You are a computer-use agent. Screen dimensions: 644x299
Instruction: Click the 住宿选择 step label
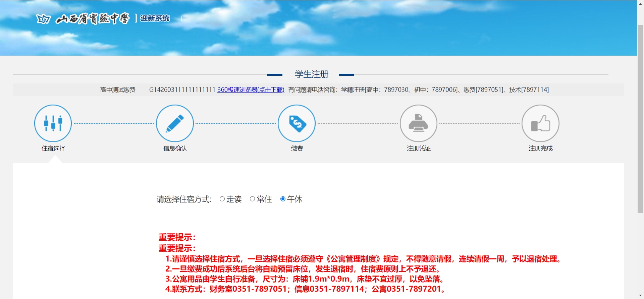coord(53,148)
